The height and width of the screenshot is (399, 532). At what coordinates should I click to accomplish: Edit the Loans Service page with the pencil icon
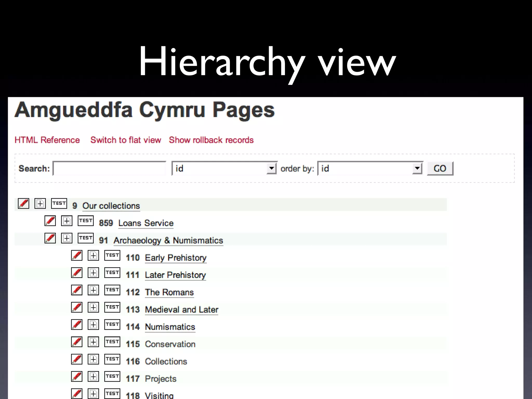point(50,221)
